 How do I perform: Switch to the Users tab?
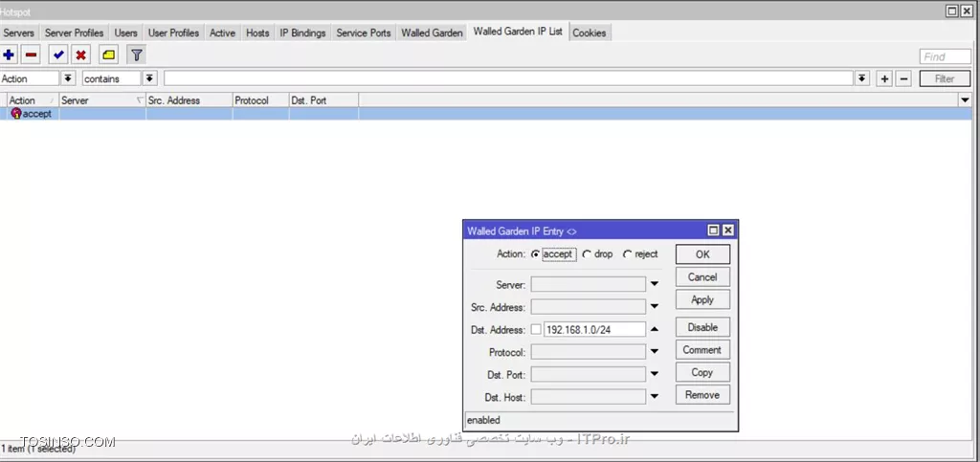coord(125,33)
